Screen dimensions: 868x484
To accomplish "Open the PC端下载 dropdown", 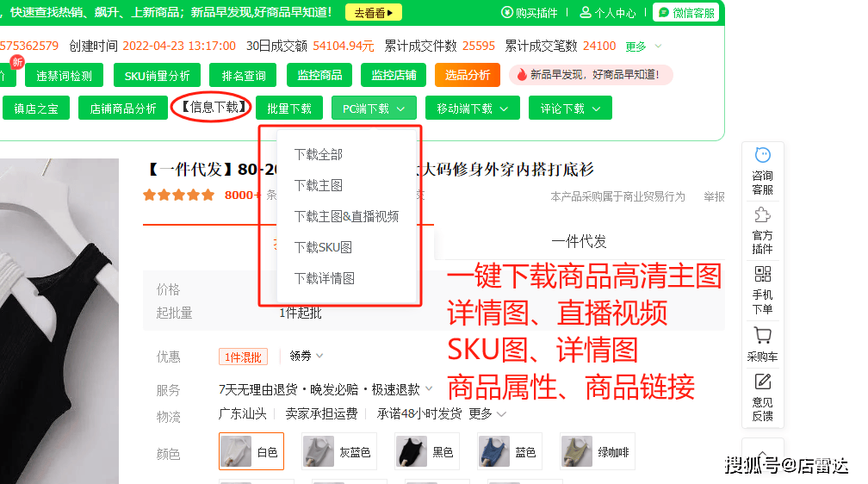I will click(374, 108).
